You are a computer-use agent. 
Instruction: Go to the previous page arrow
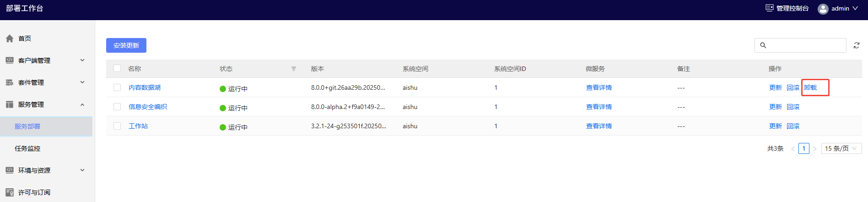coord(793,148)
